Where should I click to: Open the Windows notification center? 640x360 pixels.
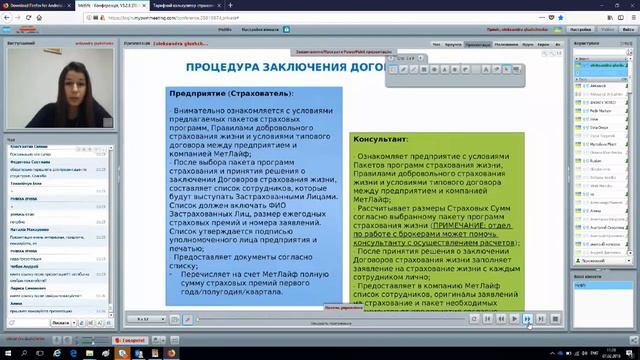(629, 353)
